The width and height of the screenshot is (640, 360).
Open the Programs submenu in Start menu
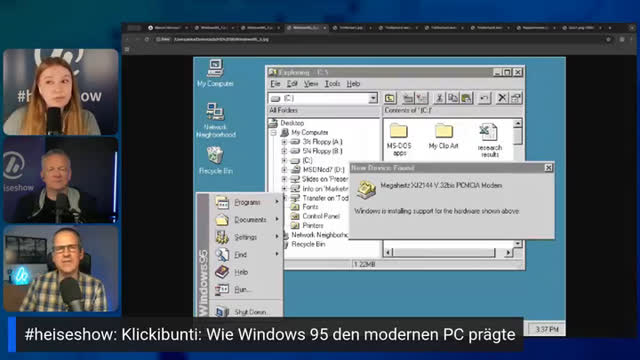click(x=247, y=202)
